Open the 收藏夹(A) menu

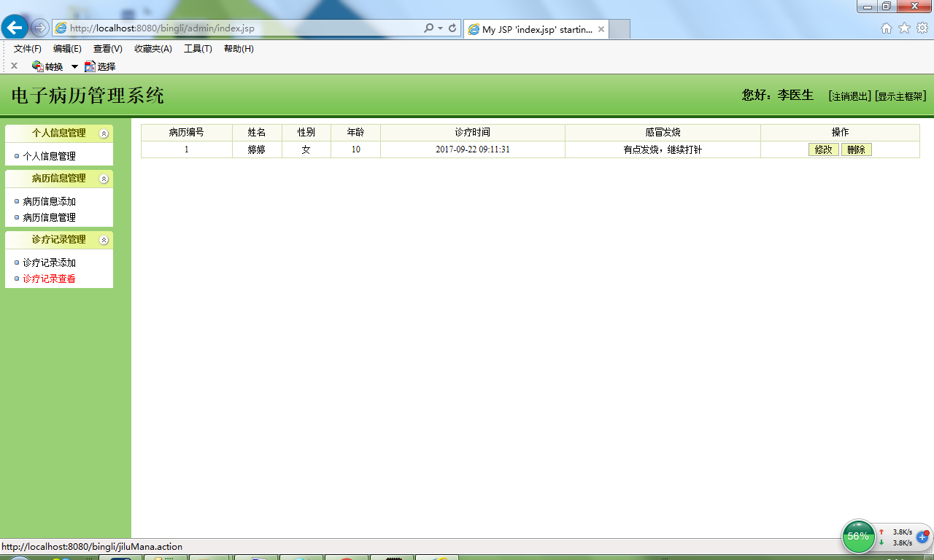[x=153, y=49]
